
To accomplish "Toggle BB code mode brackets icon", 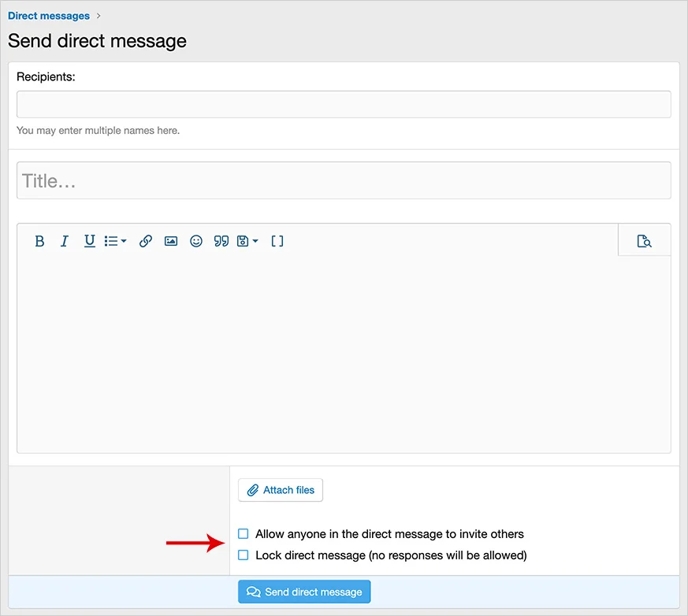I will point(277,242).
